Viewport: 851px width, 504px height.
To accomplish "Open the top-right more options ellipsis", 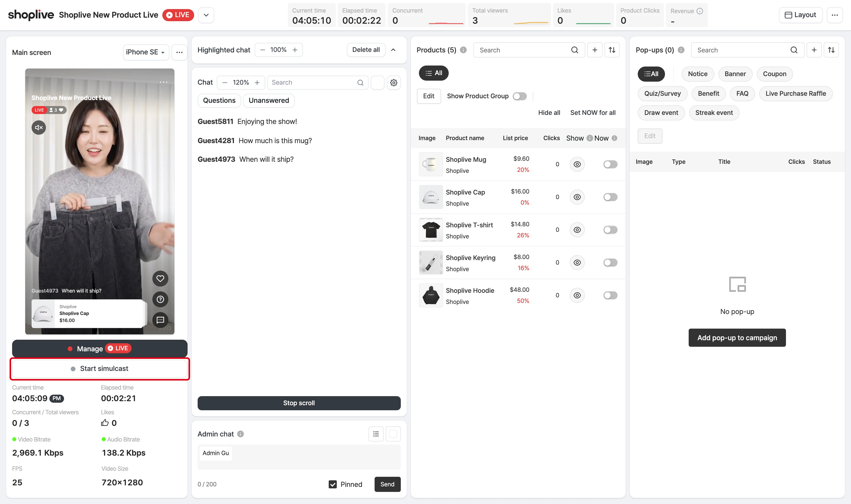I will pyautogui.click(x=835, y=15).
